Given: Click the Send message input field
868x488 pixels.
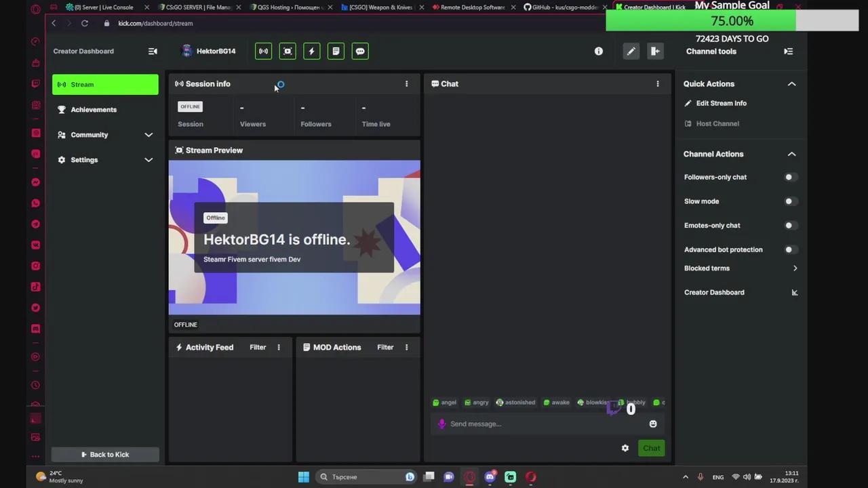Looking at the screenshot, I should click(x=529, y=424).
